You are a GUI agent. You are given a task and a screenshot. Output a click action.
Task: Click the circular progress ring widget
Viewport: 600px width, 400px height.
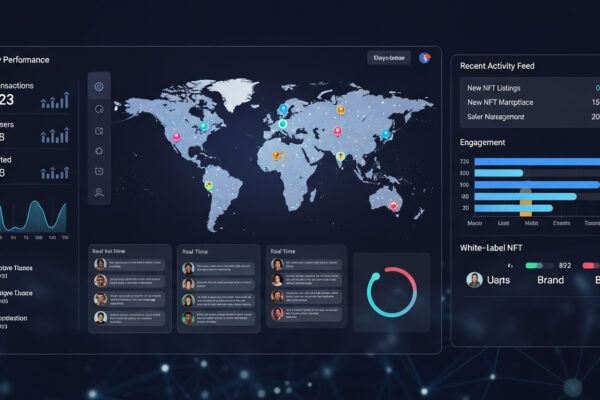pyautogui.click(x=391, y=291)
